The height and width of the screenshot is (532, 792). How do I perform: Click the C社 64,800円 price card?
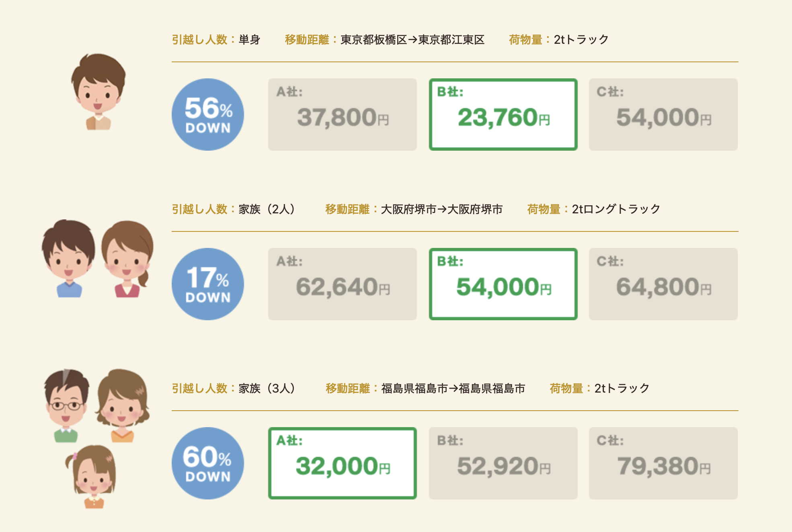pyautogui.click(x=663, y=284)
